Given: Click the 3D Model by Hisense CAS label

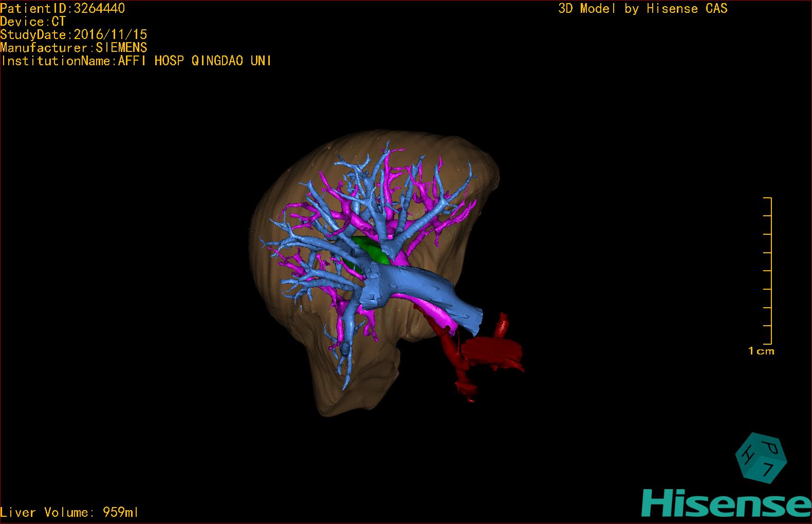Looking at the screenshot, I should pos(643,8).
